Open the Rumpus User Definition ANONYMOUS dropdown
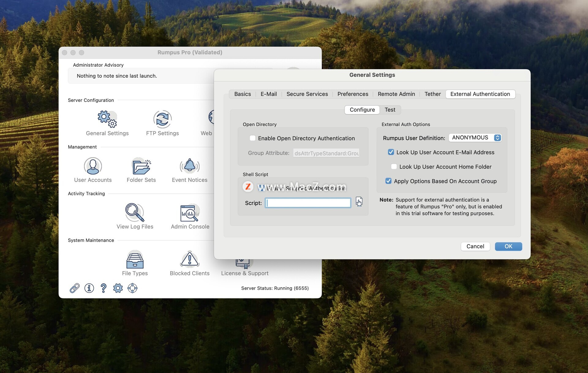This screenshot has height=373, width=588. [475, 138]
